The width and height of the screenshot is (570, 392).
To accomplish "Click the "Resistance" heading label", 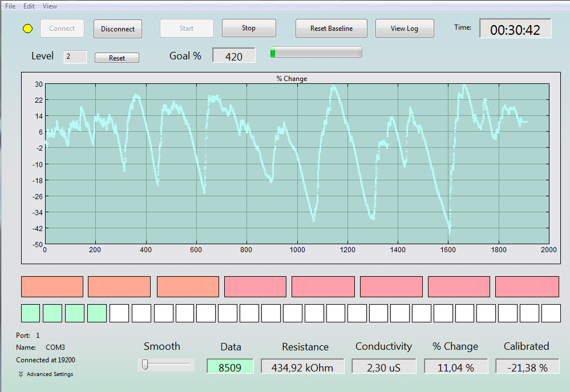I will click(x=305, y=347).
